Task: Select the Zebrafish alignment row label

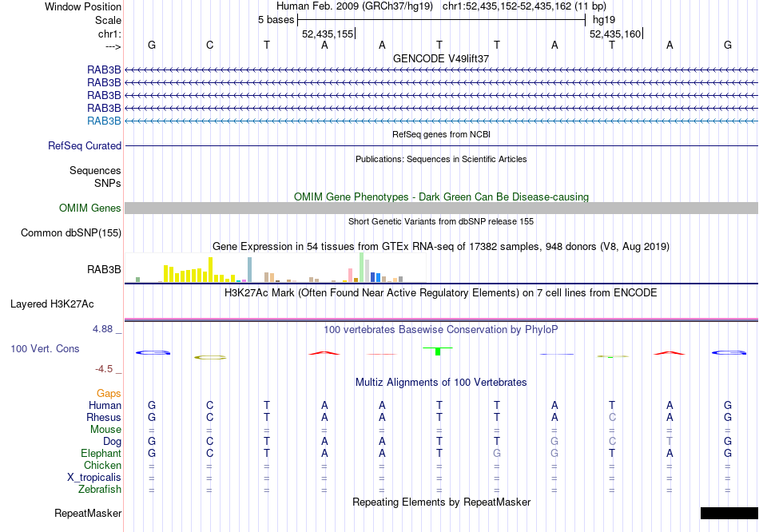Action: click(100, 490)
